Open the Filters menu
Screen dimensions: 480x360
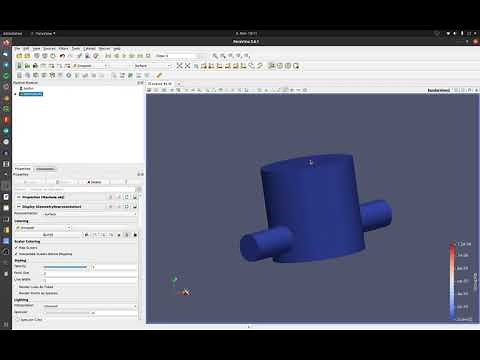coord(63,49)
